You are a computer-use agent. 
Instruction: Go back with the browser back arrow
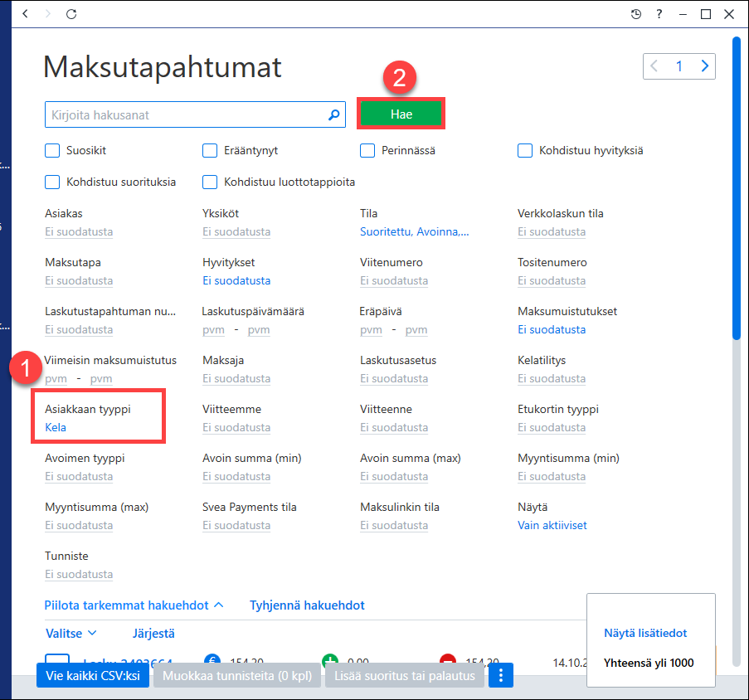pos(26,14)
